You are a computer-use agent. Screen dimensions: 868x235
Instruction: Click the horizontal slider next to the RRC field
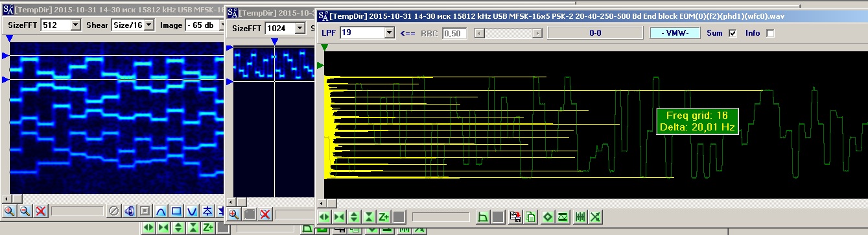click(508, 32)
